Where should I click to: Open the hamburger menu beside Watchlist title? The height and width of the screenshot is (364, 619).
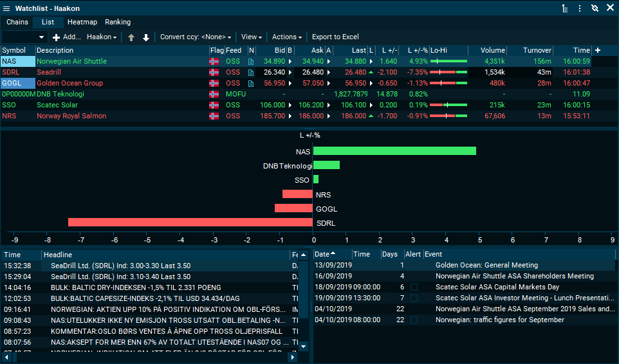[x=6, y=8]
